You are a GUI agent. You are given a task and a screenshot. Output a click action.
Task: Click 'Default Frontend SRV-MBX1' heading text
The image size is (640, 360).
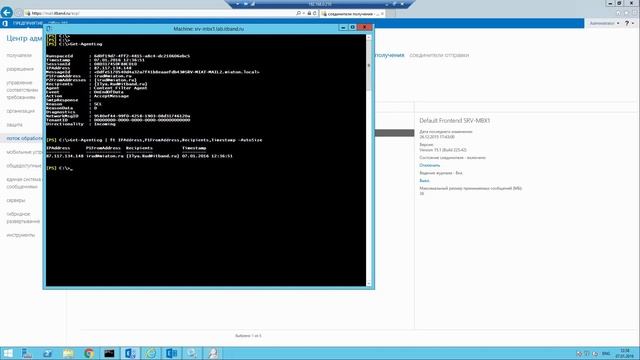click(x=454, y=120)
